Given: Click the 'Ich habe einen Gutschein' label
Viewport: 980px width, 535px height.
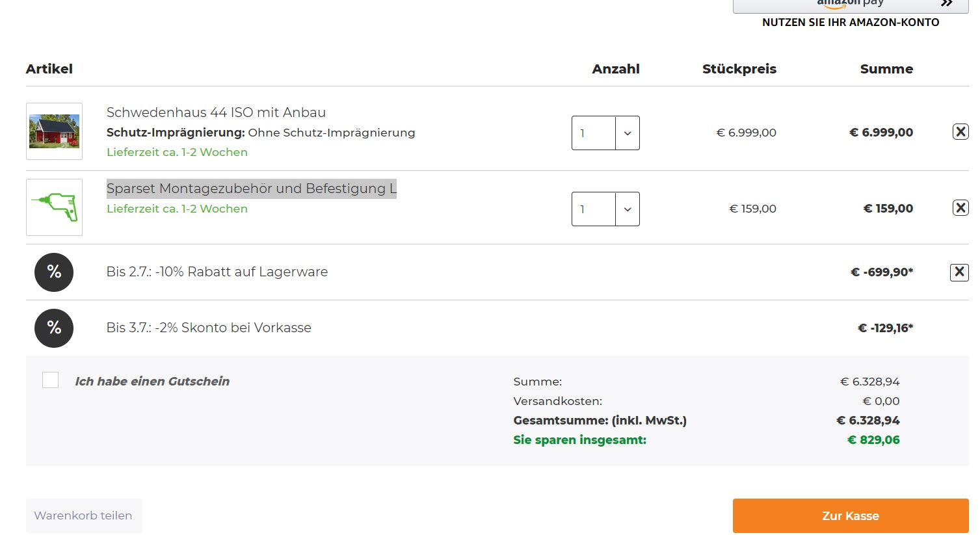Looking at the screenshot, I should coord(152,382).
